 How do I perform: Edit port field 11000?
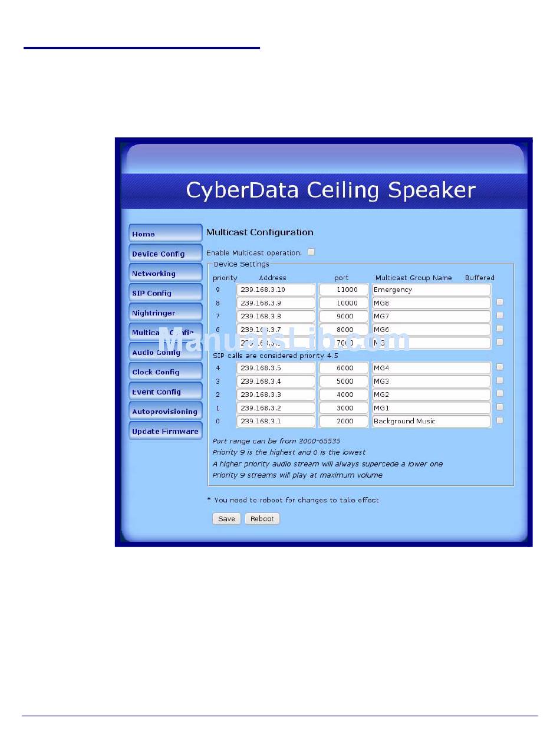344,290
